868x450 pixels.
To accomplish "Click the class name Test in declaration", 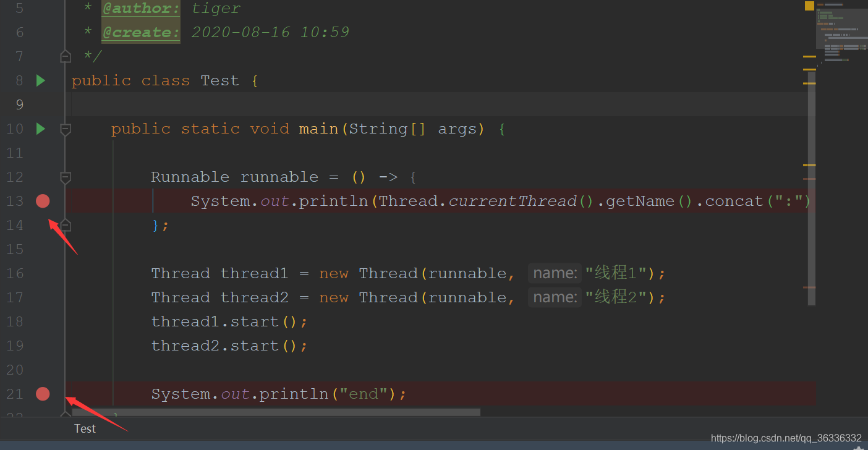I will 219,80.
